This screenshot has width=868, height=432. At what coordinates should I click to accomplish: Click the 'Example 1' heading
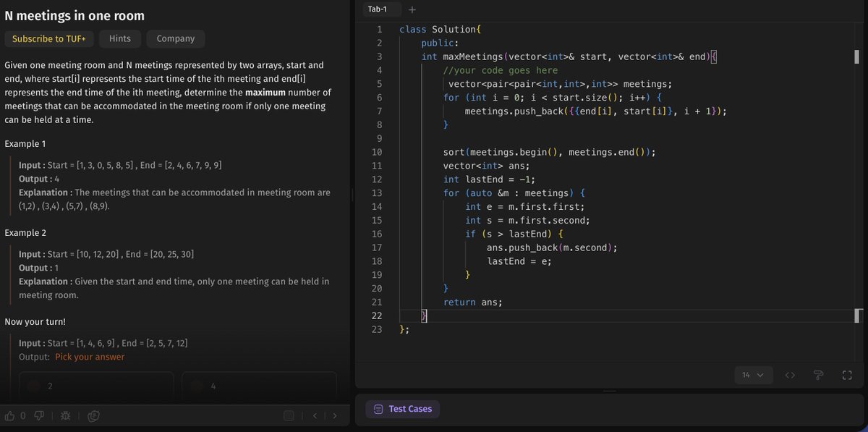[25, 144]
